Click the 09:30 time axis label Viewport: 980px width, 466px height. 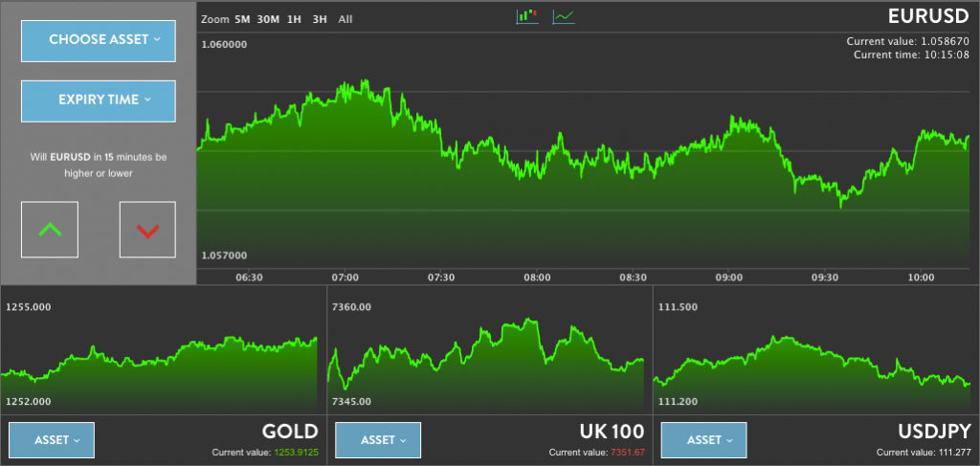pos(825,277)
